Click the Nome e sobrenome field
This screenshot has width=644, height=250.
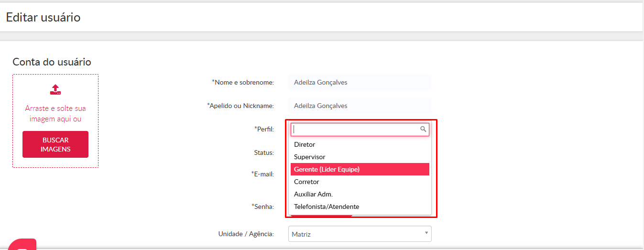[x=360, y=82]
